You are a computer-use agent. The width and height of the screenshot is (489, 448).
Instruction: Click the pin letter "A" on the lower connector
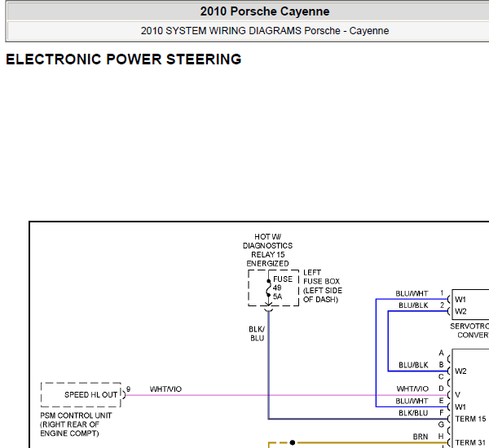(441, 353)
